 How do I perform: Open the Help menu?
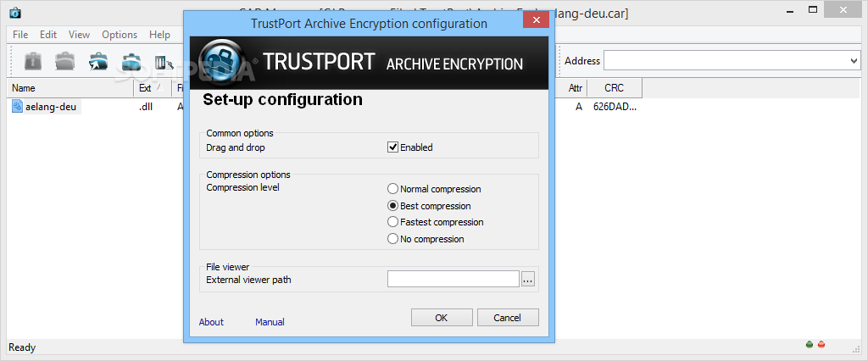[x=159, y=35]
